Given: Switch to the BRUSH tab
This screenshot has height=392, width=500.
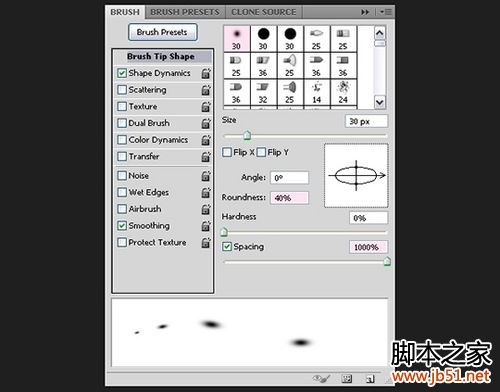Looking at the screenshot, I should [125, 12].
